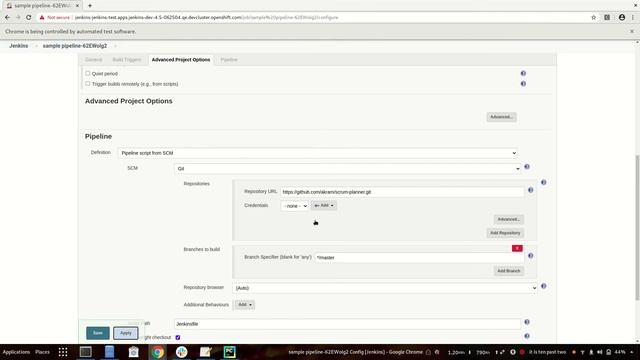Viewport: 640px width, 360px height.
Task: Switch to Chrome in the taskbar
Action: click(x=158, y=352)
